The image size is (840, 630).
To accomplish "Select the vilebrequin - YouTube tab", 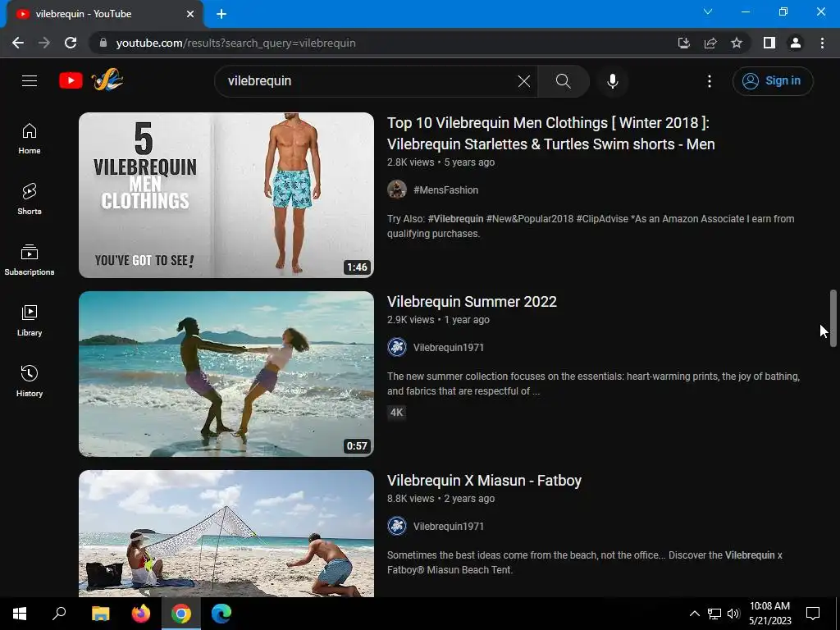I will (x=104, y=14).
